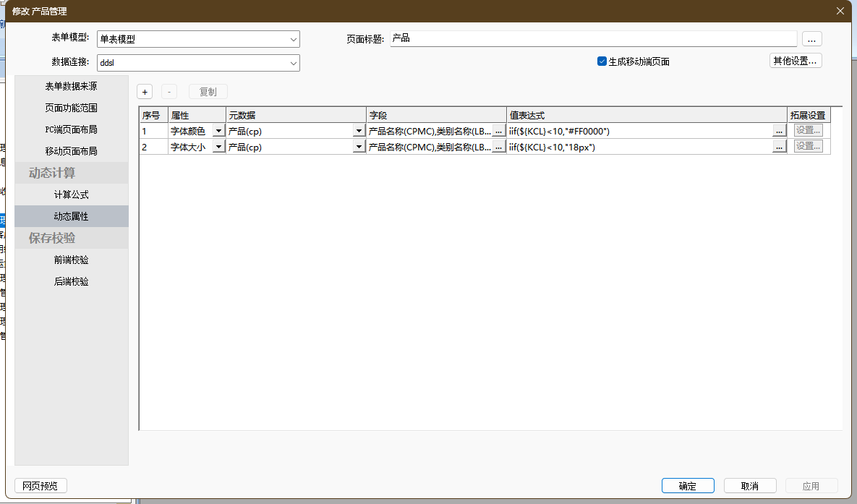Open 元数据 dropdown arrow in row 1
The width and height of the screenshot is (857, 504).
pyautogui.click(x=359, y=131)
